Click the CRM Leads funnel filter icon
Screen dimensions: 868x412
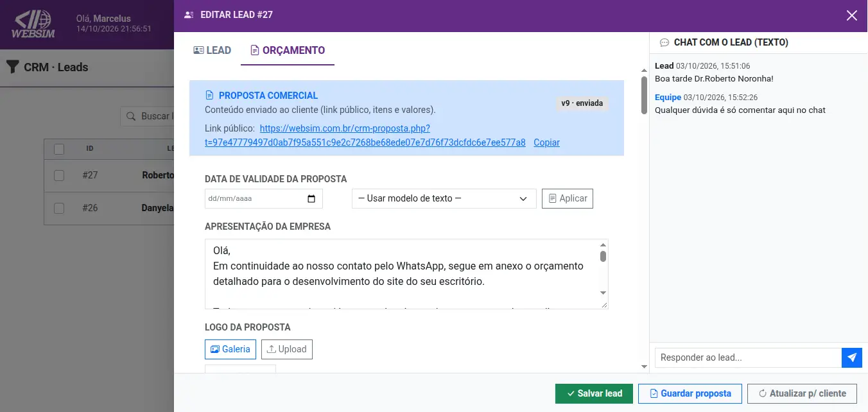[x=12, y=67]
